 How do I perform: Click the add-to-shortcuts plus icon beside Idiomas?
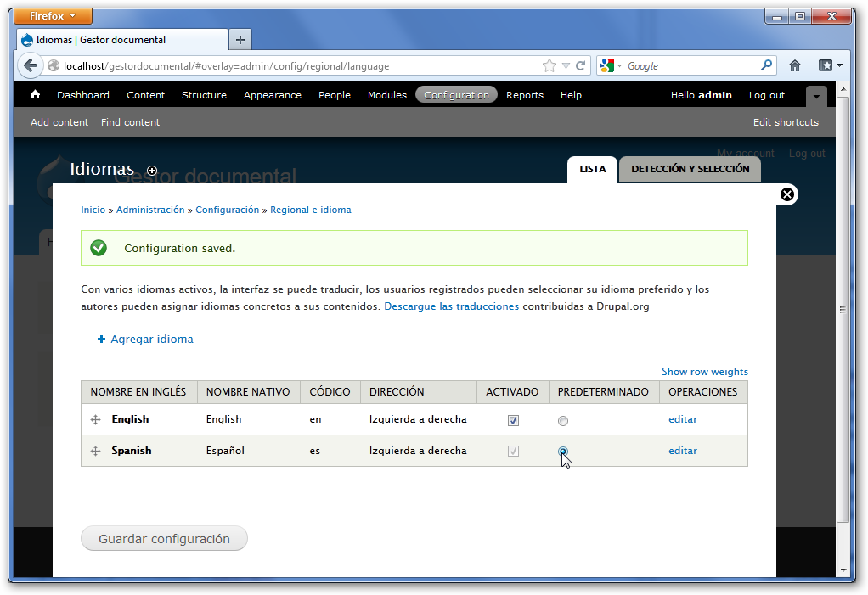(152, 171)
